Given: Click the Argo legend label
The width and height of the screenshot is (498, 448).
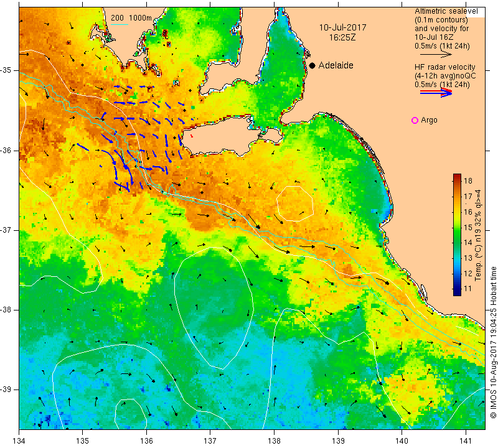Looking at the screenshot, I should [x=429, y=120].
